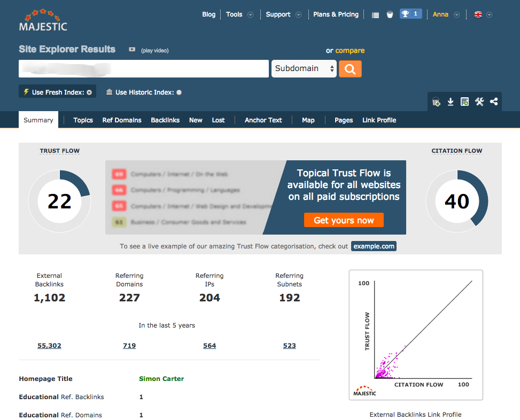Screen dimensions: 520x420
Task: Switch to the Ref Domains tab
Action: 122,120
